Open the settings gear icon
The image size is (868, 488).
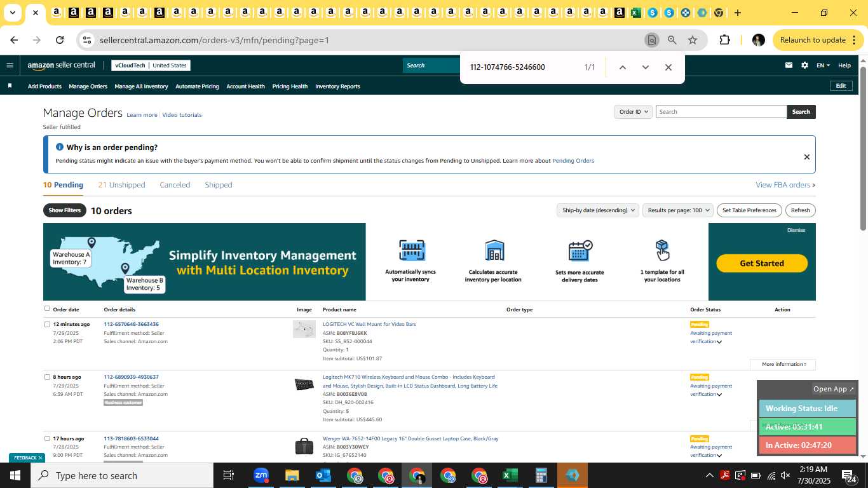tap(804, 65)
